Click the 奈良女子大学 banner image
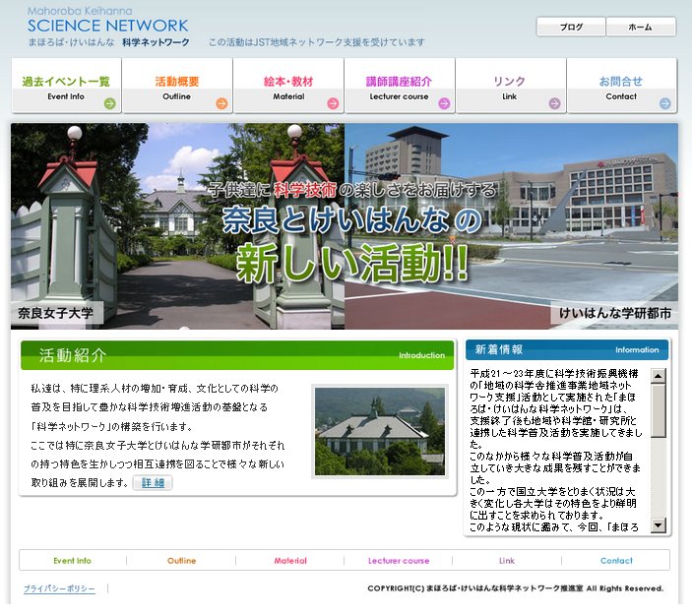The width and height of the screenshot is (692, 616). click(x=177, y=226)
